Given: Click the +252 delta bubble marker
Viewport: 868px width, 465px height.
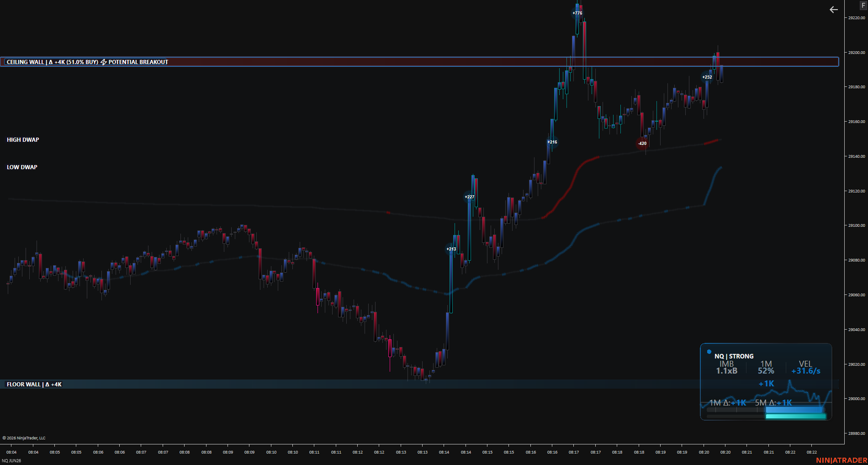Looking at the screenshot, I should 707,77.
